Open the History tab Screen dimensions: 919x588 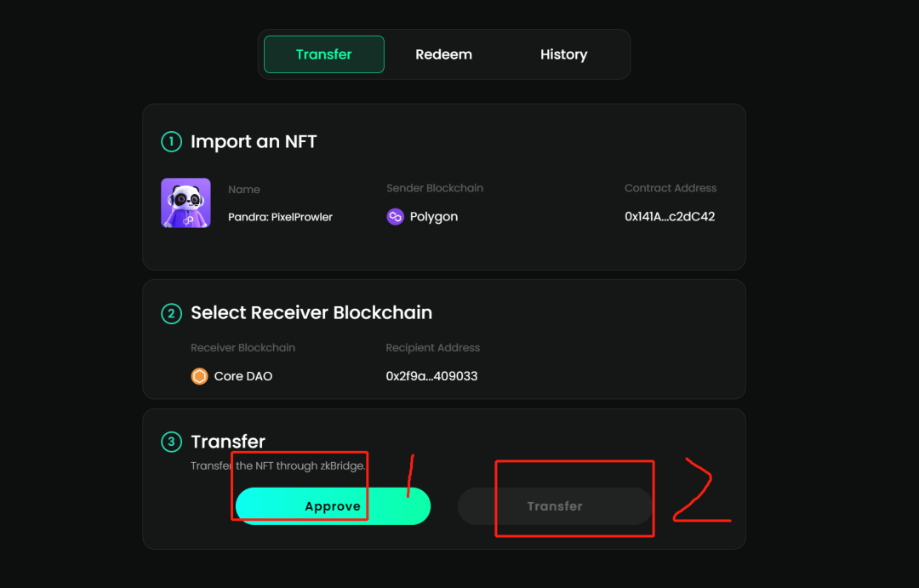pyautogui.click(x=563, y=54)
